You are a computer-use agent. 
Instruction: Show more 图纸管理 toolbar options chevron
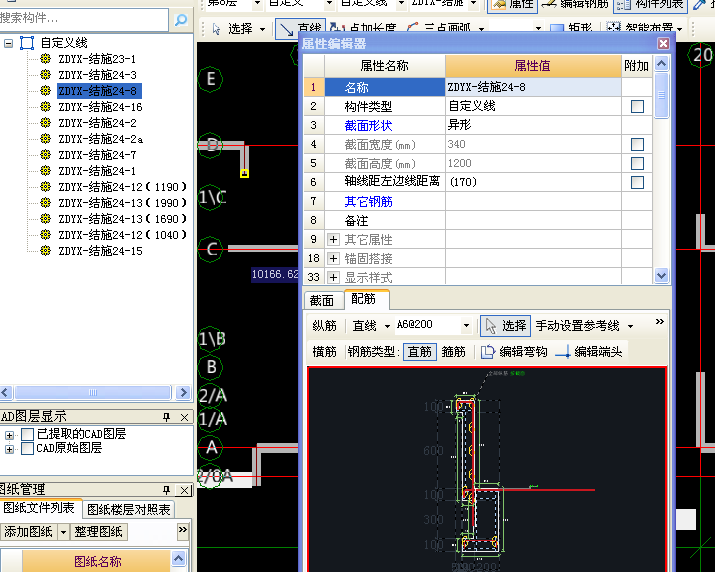click(183, 530)
